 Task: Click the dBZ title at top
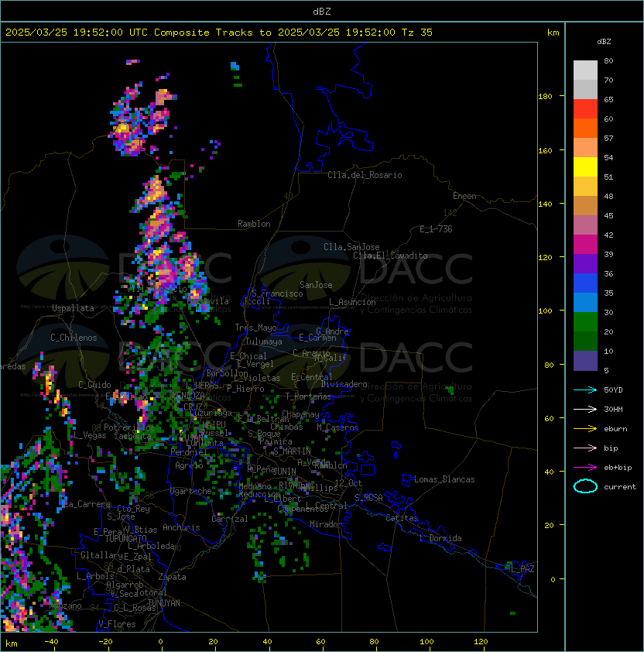click(322, 11)
